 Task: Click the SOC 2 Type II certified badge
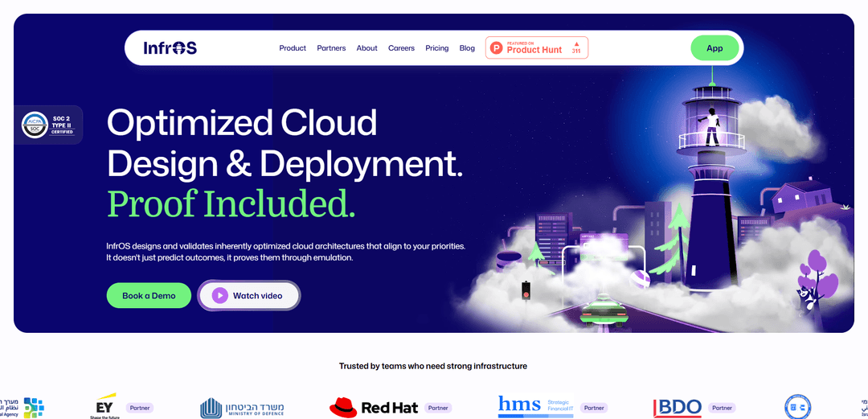click(x=47, y=125)
